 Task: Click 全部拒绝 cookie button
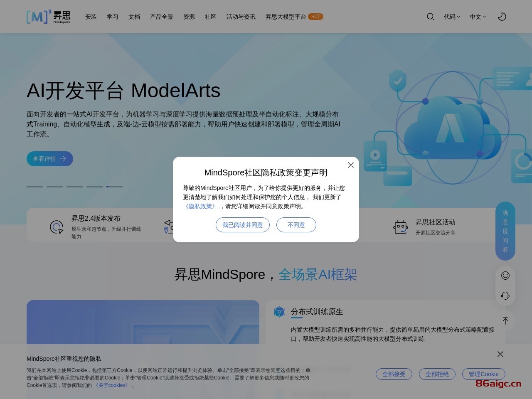pos(437,374)
